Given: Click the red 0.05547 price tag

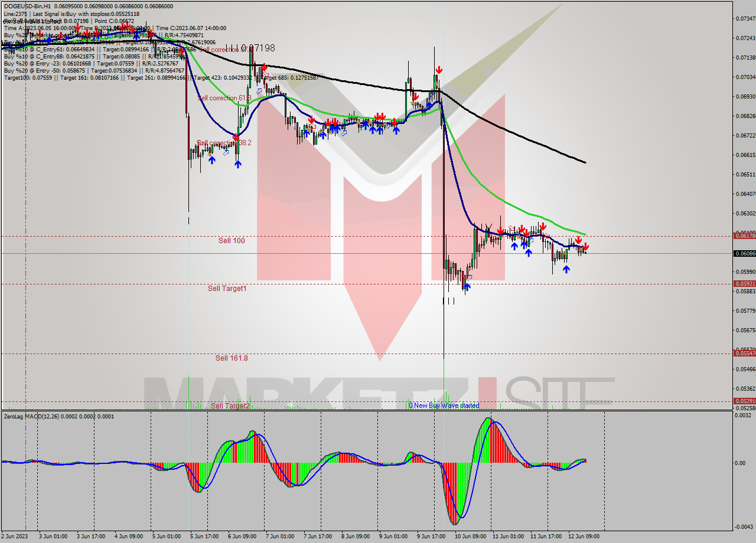Looking at the screenshot, I should coord(744,353).
